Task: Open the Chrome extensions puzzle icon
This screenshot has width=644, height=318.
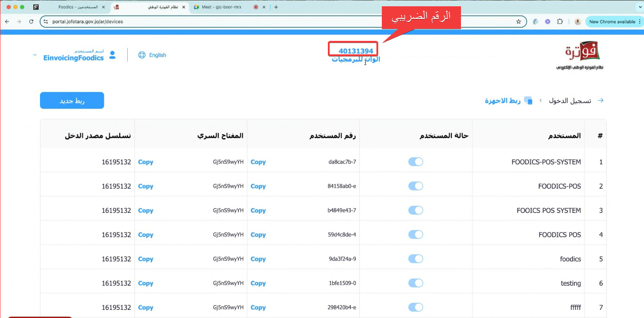Action: point(560,22)
